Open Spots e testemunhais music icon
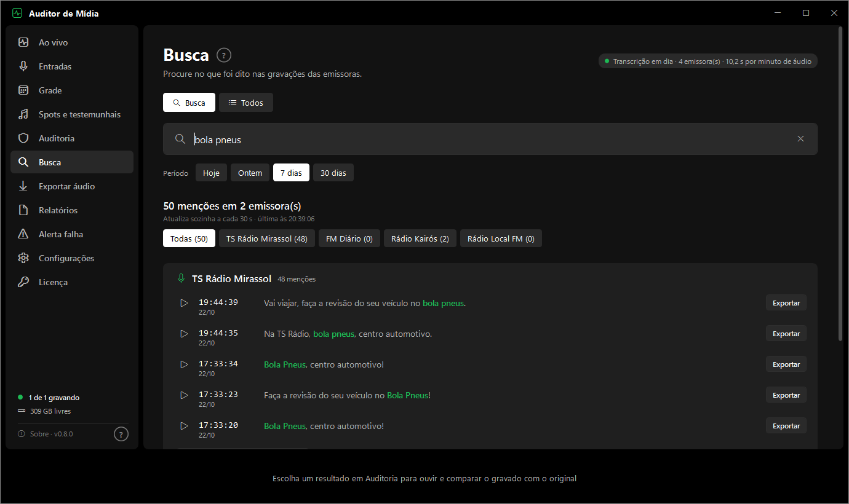This screenshot has width=849, height=504. click(x=23, y=114)
